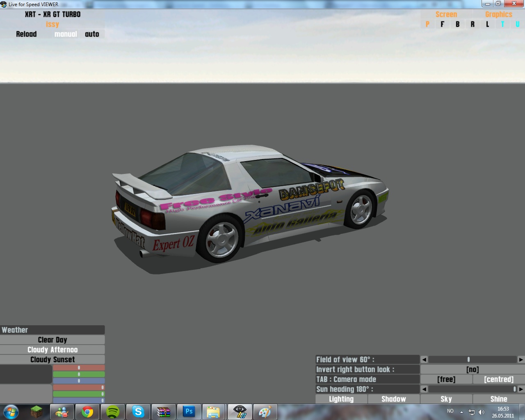The height and width of the screenshot is (420, 525).
Task: Open the Screen options tab
Action: [446, 14]
